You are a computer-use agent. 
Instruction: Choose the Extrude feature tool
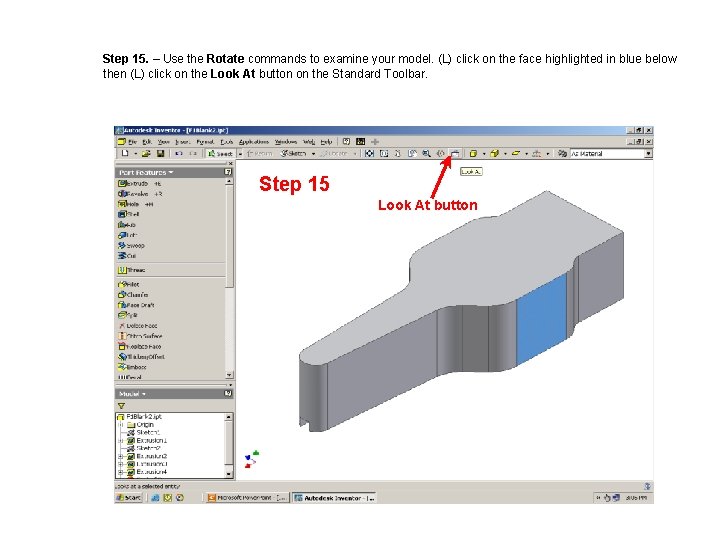coord(140,184)
